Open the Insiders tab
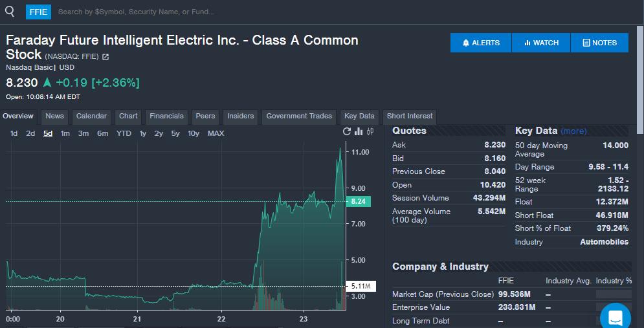 point(241,116)
